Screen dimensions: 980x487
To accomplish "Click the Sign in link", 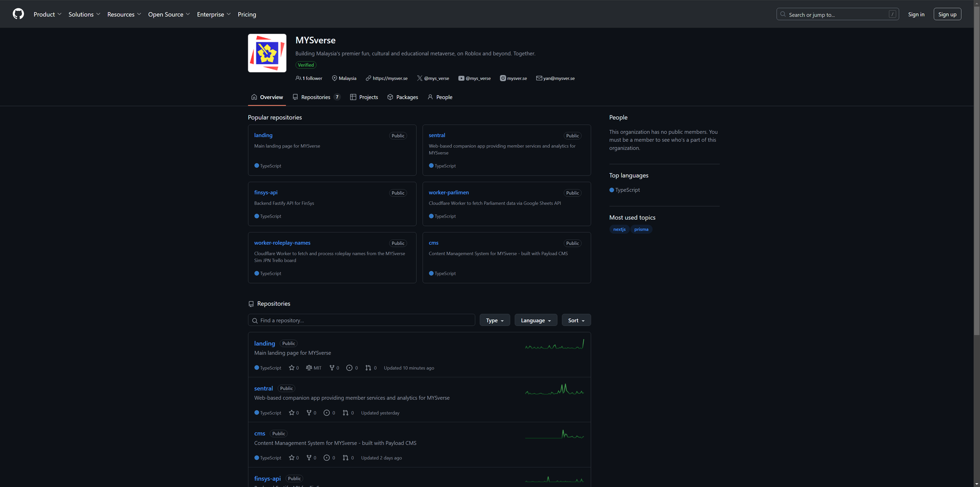I will [x=916, y=14].
